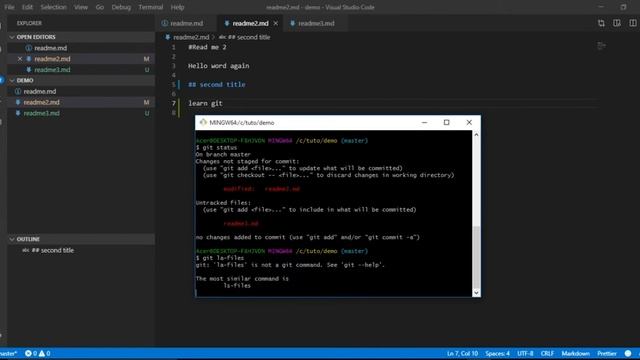
Task: Close the MINGW64 terminal window
Action: click(469, 122)
